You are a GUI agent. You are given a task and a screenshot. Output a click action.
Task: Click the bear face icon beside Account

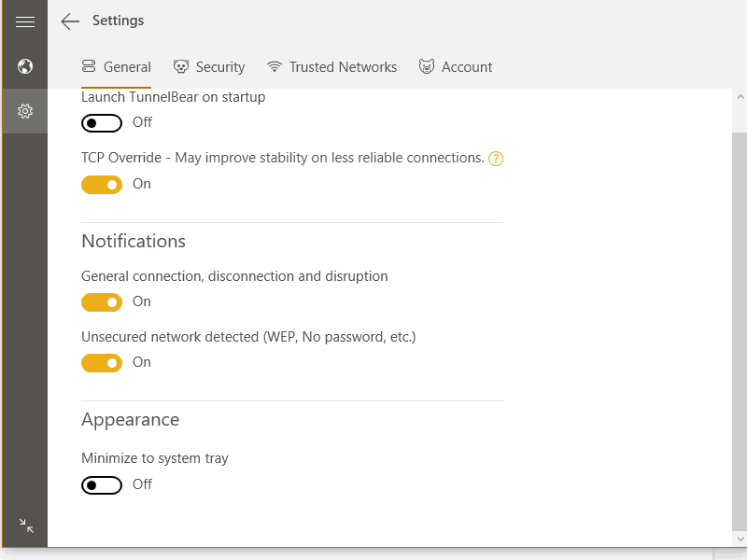[x=427, y=67]
